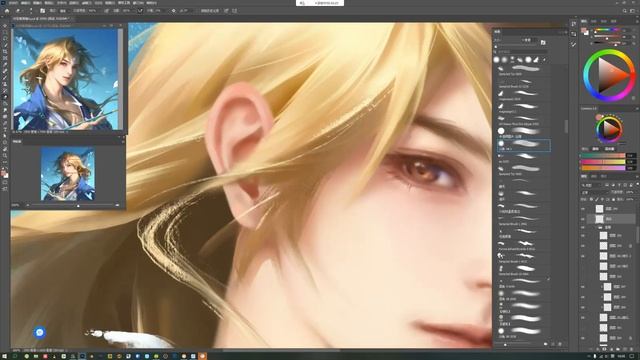Click the Navigator panel preview thumbnail
Image resolution: width=640 pixels, height=360 pixels.
pyautogui.click(x=68, y=174)
